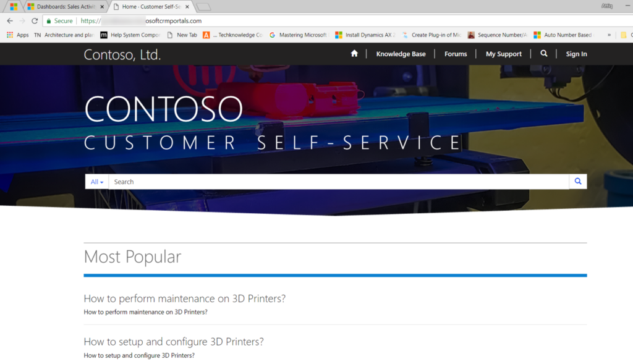The image size is (633, 364).
Task: Expand the All search filter dropdown
Action: point(96,181)
